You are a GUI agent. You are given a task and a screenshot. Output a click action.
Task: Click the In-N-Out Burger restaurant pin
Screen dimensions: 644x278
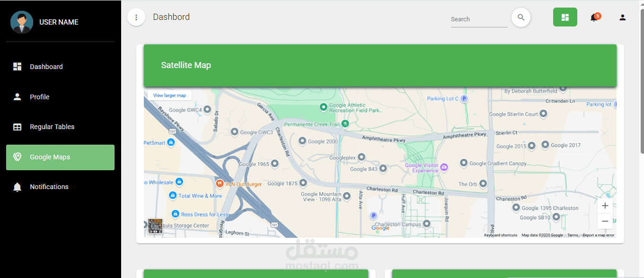tap(220, 183)
